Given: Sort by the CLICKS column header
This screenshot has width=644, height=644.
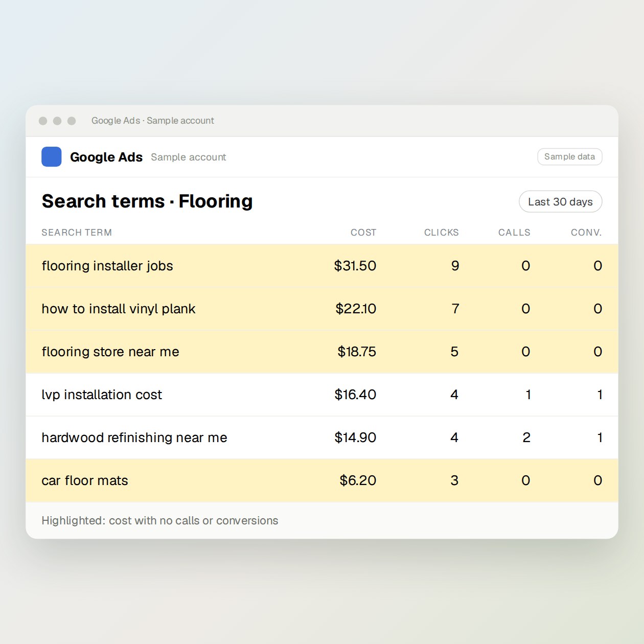Looking at the screenshot, I should click(x=441, y=233).
